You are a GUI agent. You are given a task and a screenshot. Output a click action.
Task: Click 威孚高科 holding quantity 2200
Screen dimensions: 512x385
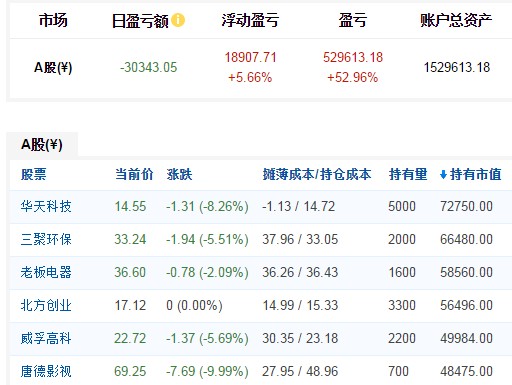(402, 338)
